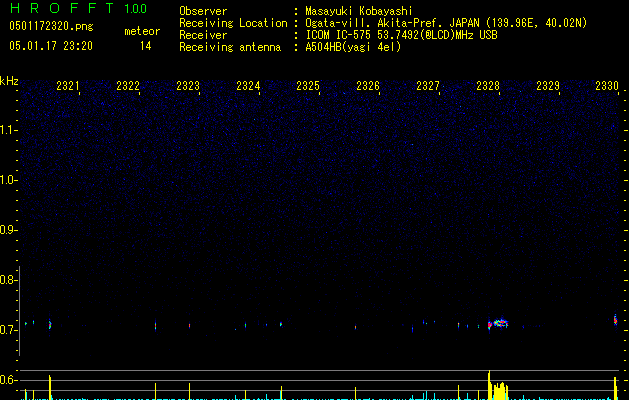Click the kHz axis unit label
The image size is (629, 400).
[9, 81]
